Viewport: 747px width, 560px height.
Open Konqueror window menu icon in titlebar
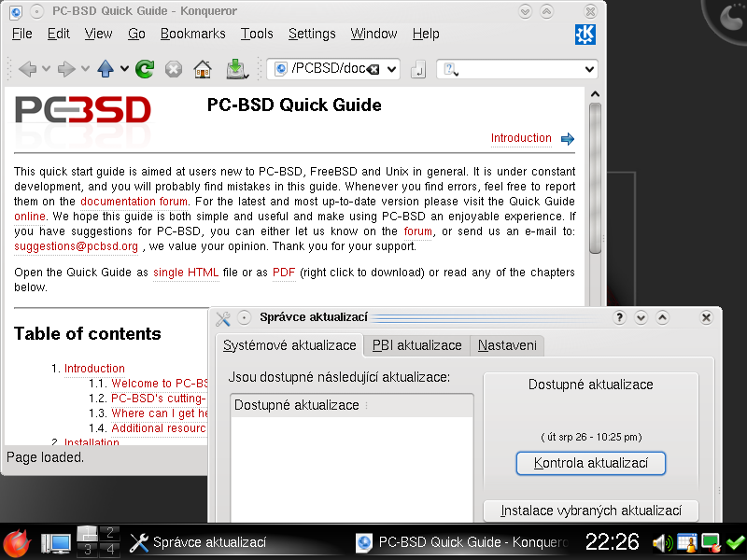tap(16, 11)
